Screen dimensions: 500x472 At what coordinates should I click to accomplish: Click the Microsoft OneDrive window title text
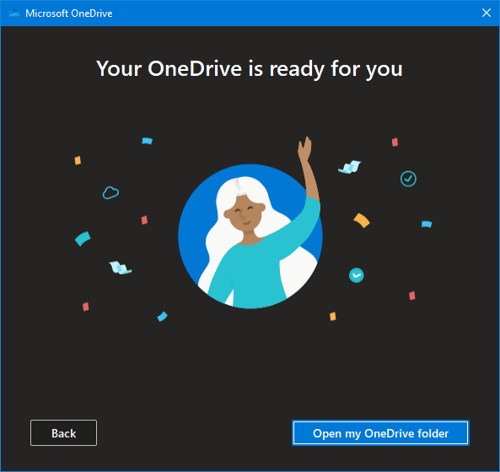coord(69,13)
